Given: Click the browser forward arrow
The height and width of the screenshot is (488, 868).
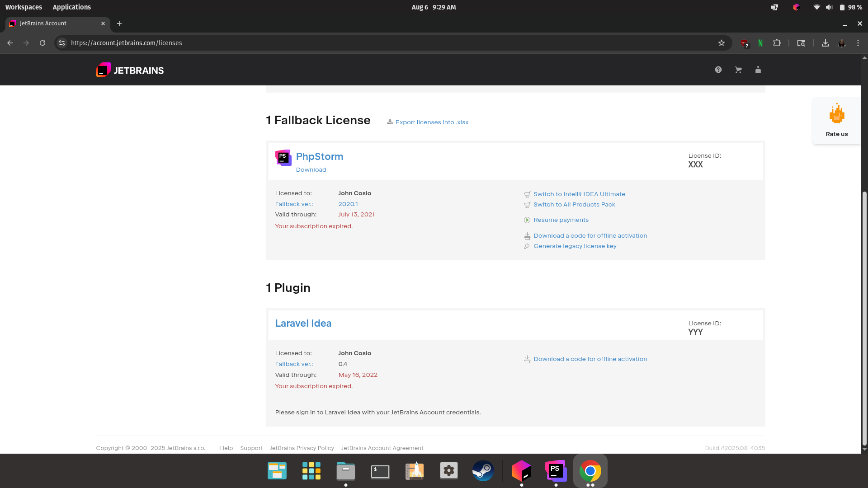Looking at the screenshot, I should click(x=26, y=43).
